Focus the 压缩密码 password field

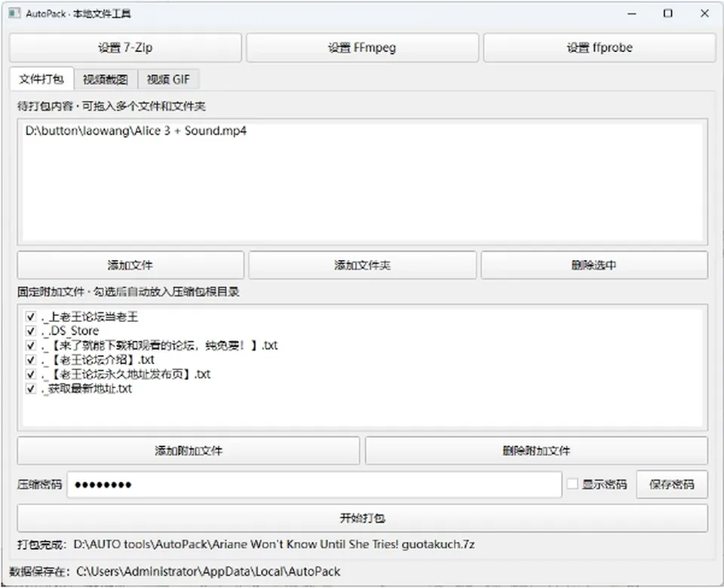pos(314,485)
